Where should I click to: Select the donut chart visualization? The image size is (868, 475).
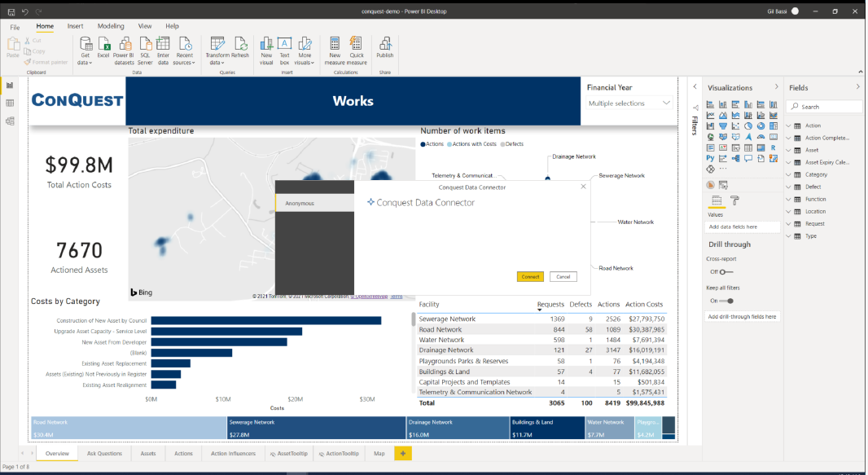coord(761,125)
